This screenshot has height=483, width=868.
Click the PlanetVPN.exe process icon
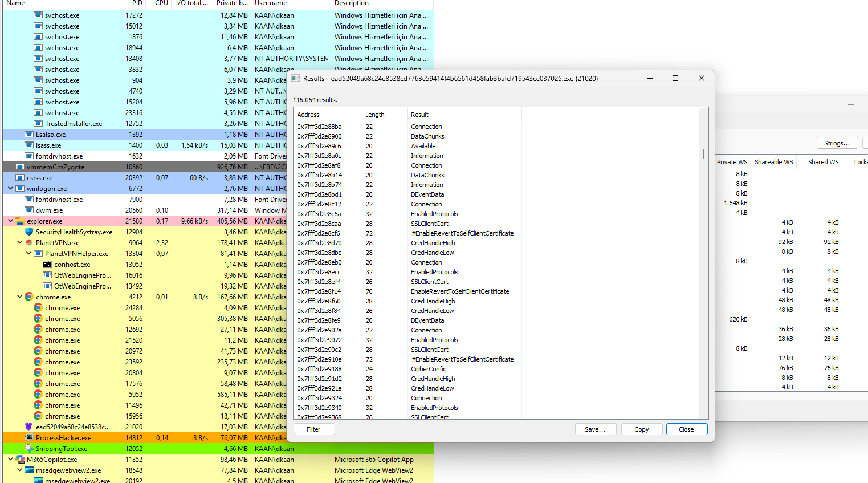point(29,243)
